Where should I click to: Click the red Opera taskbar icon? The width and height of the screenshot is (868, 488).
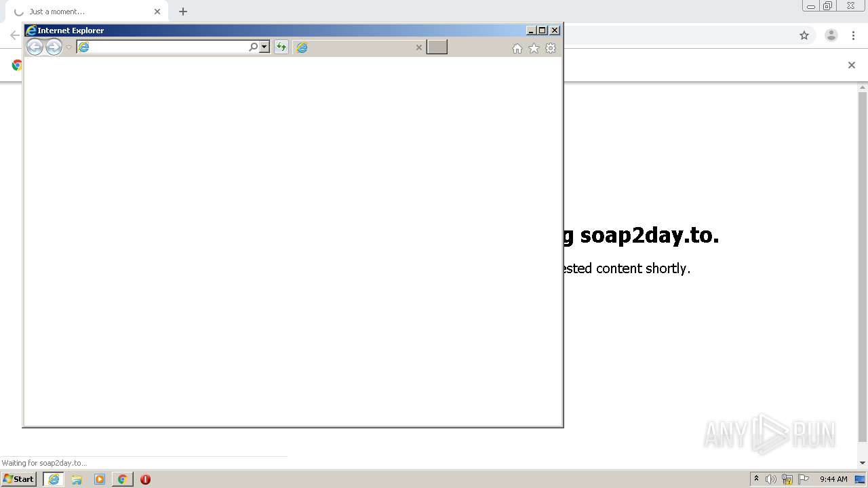[x=145, y=479]
